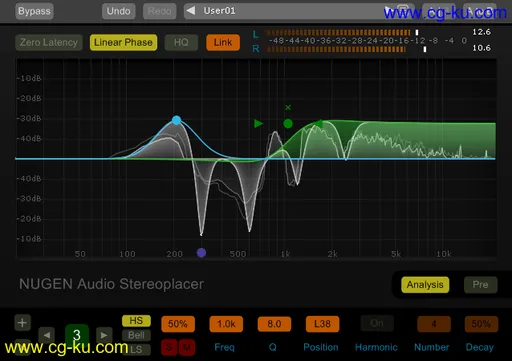Image resolution: width=512 pixels, height=361 pixels.
Task: Click the 50 frequency axis label
Action: coord(80,254)
